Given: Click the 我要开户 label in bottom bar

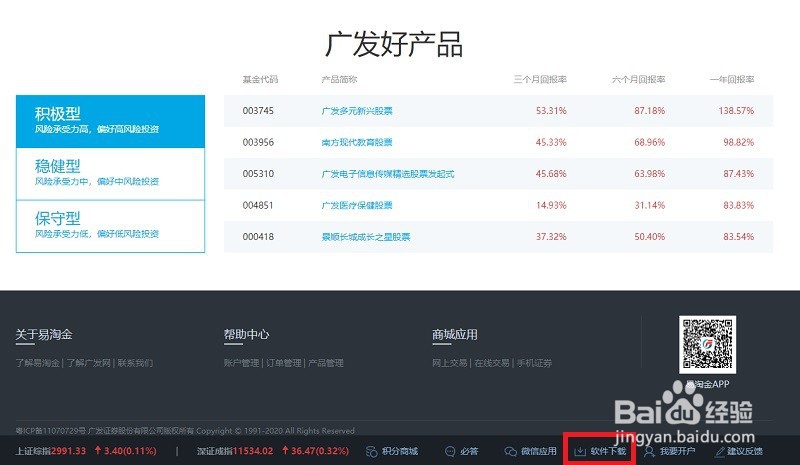Looking at the screenshot, I should click(678, 452).
